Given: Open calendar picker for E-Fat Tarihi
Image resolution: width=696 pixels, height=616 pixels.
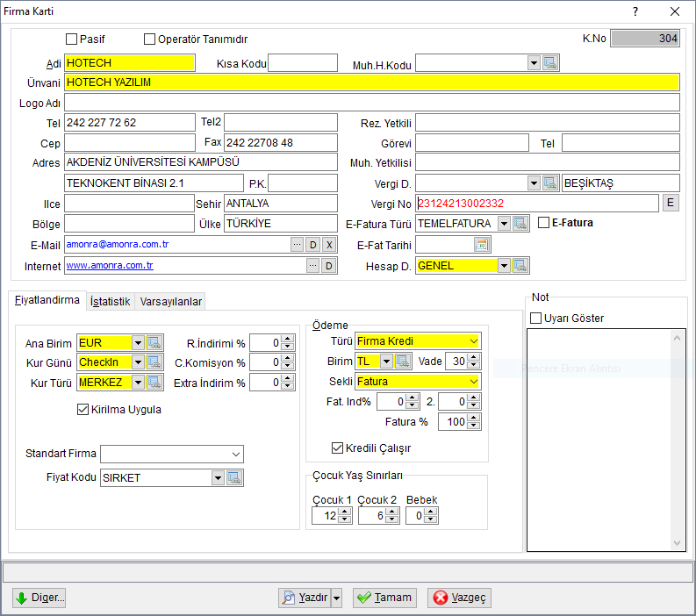Looking at the screenshot, I should pos(482,245).
